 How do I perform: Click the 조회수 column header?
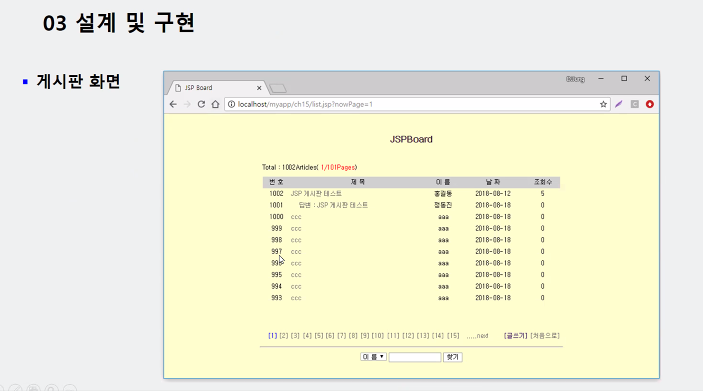[x=542, y=182]
